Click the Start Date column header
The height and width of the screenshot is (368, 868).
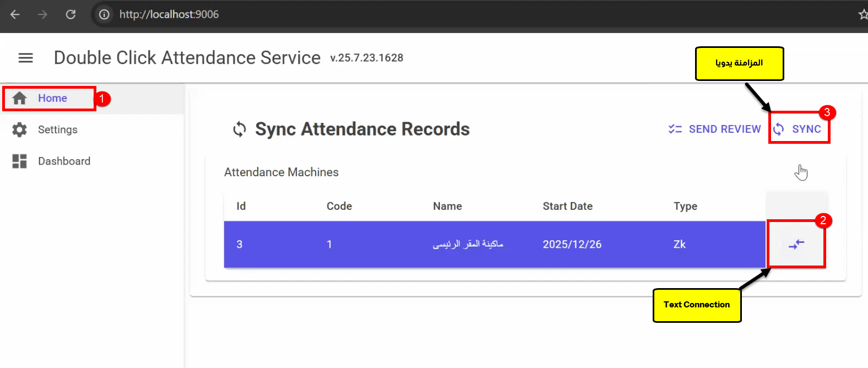coord(567,207)
